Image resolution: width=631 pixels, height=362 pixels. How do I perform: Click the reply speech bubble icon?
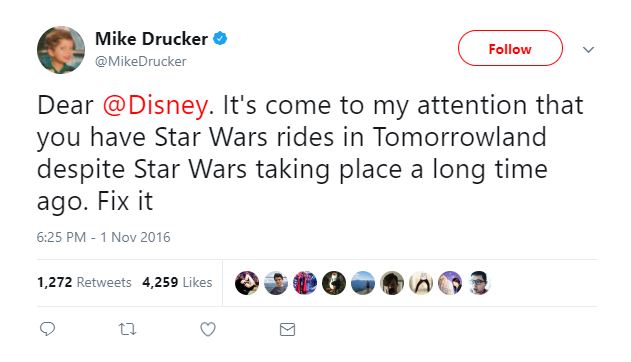tap(47, 329)
